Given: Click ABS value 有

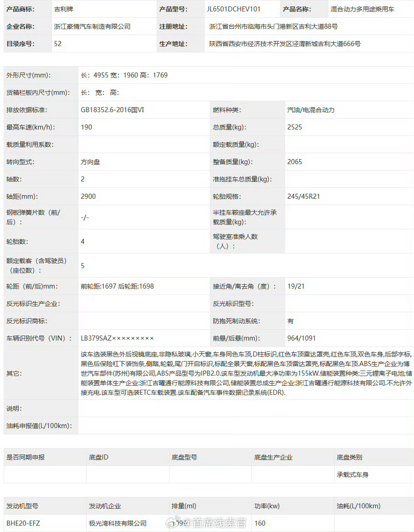Looking at the screenshot, I should [291, 321].
